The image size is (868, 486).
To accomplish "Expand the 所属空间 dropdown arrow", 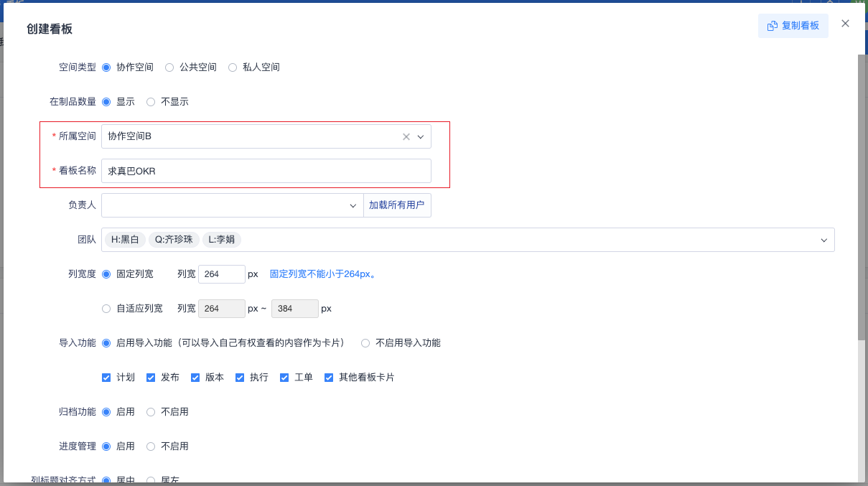I will pos(421,137).
